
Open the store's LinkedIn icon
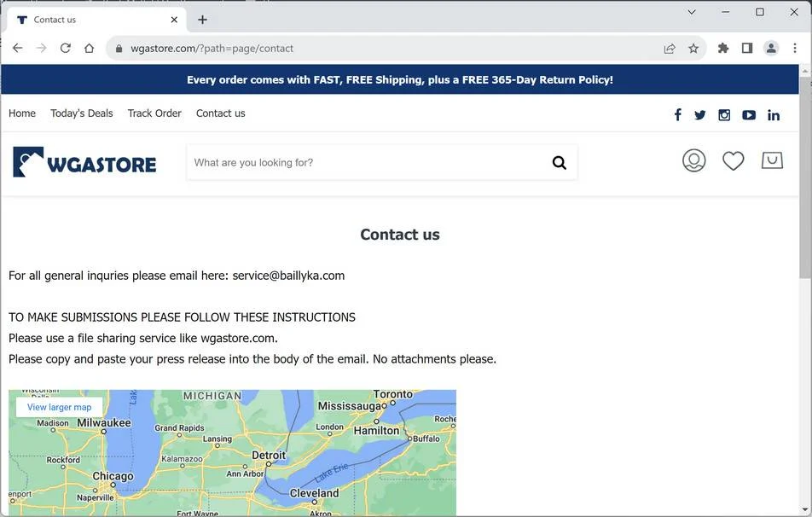[773, 115]
